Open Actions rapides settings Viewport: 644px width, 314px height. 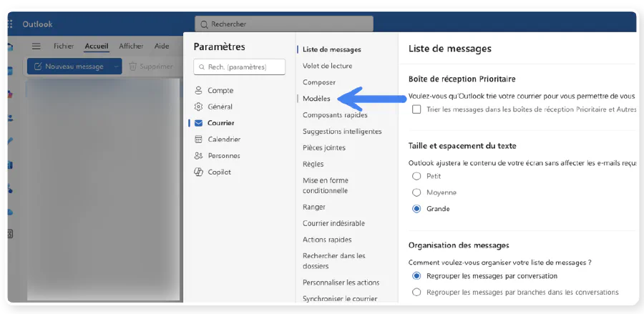click(327, 240)
